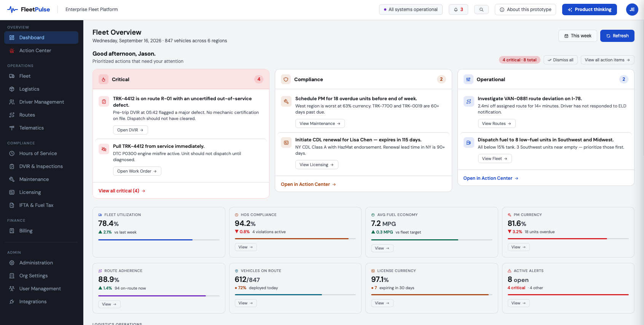644x325 pixels.
Task: Select Driver Management in sidebar
Action: point(41,102)
